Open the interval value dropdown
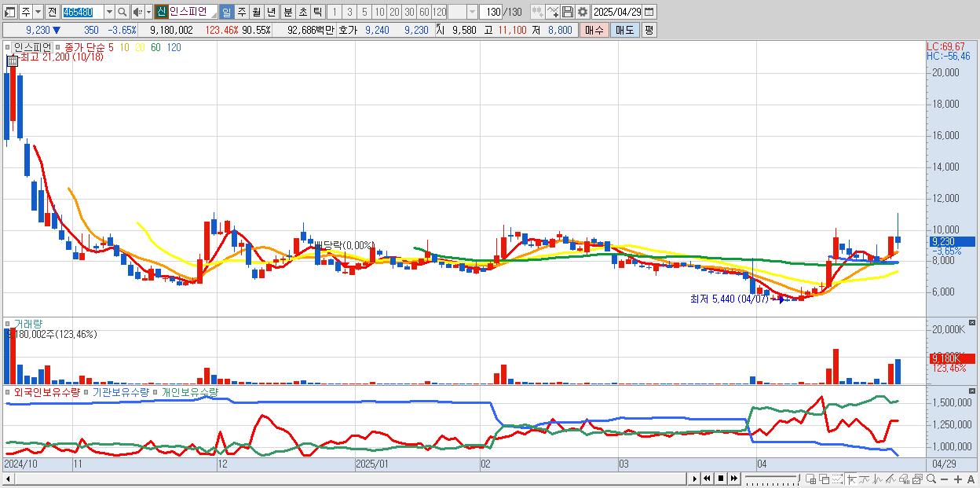 point(472,12)
